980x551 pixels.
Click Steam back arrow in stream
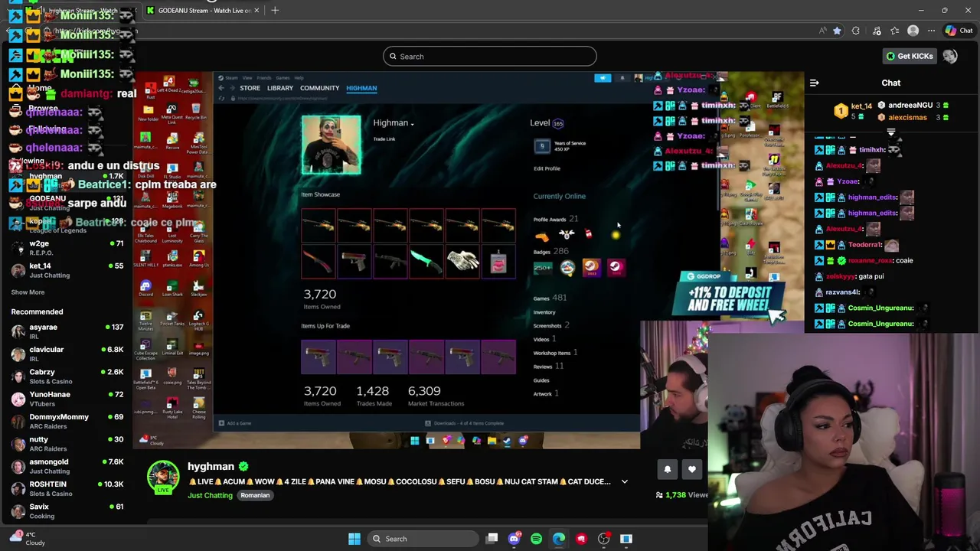(x=220, y=88)
